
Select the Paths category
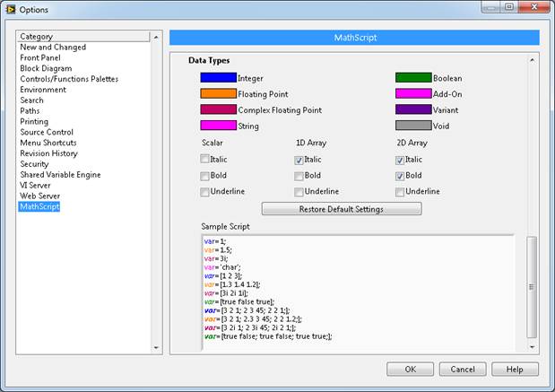(30, 111)
